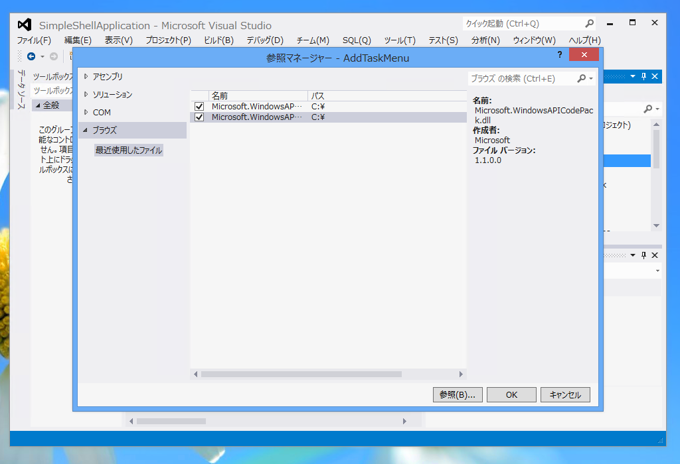Viewport: 680px width, 464px height.
Task: Click the search icon in Solution Explorer panel
Action: coord(648,109)
